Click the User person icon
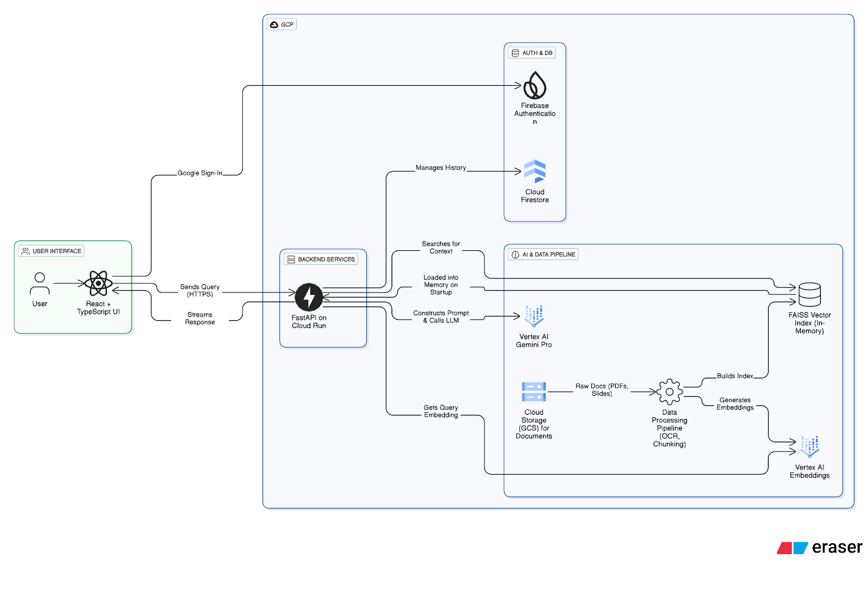The height and width of the screenshot is (591, 868). pos(40,283)
